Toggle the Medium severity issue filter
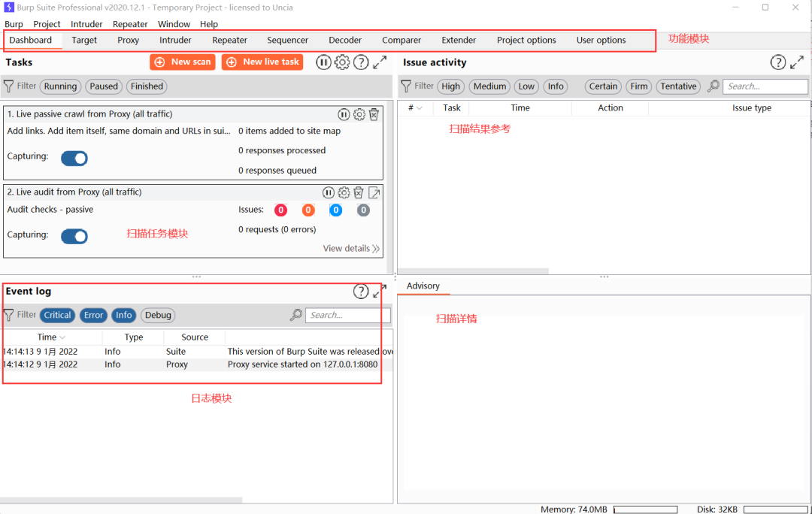Viewport: 812px width, 514px height. [x=489, y=86]
